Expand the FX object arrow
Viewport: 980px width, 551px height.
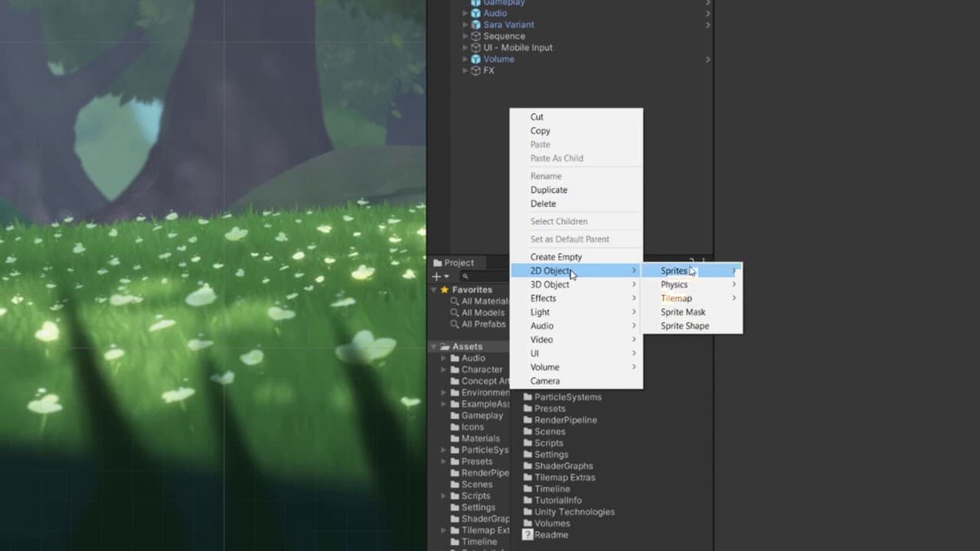coord(465,70)
